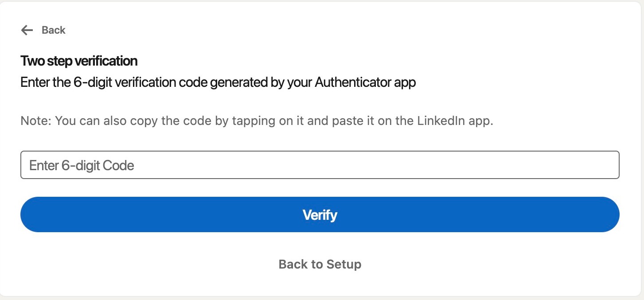Click the placeholder text "Enter 6-digit Code"
This screenshot has height=300, width=644.
click(82, 166)
